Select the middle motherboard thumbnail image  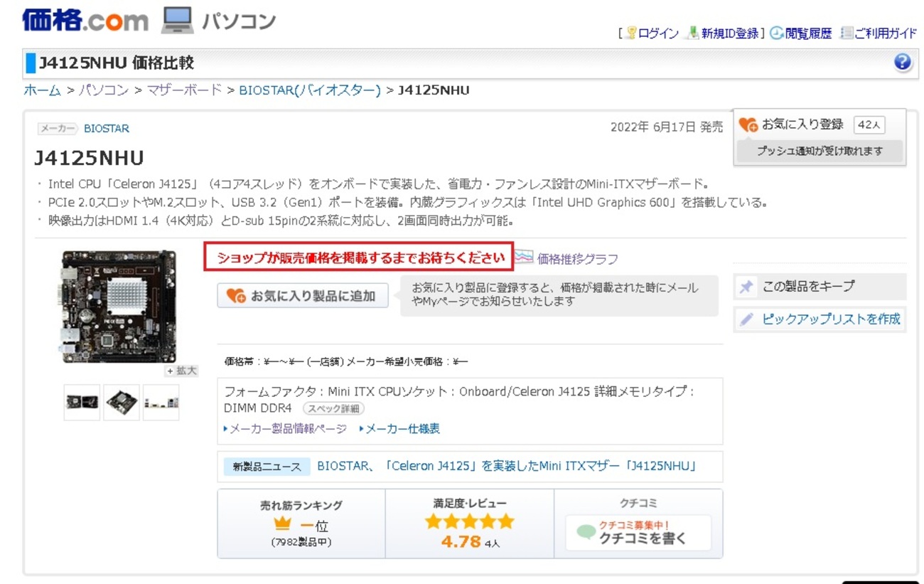[121, 401]
